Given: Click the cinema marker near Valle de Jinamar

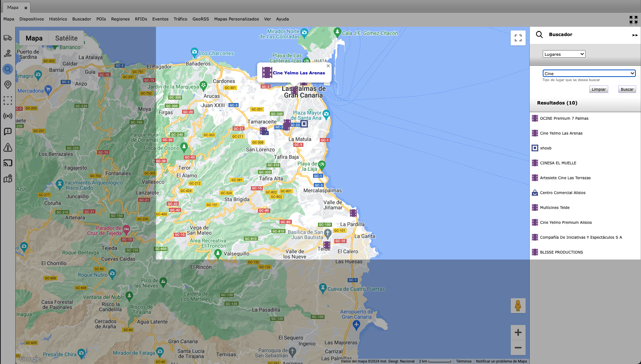Looking at the screenshot, I should pos(353,213).
